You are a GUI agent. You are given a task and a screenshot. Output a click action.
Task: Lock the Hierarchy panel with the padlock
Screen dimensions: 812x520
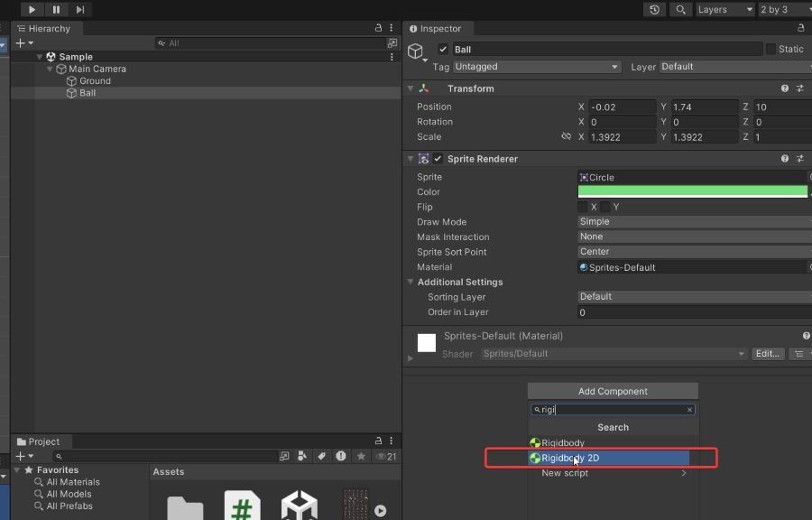click(379, 28)
